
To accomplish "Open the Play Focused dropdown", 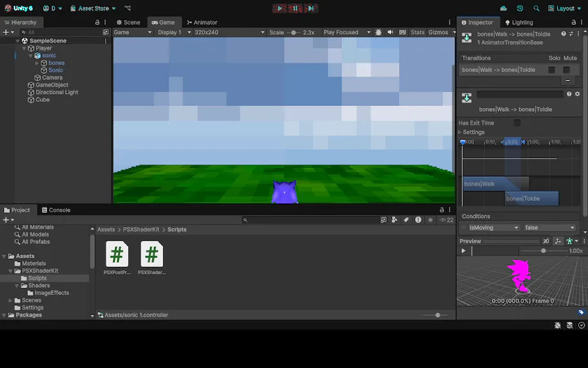I will [346, 32].
